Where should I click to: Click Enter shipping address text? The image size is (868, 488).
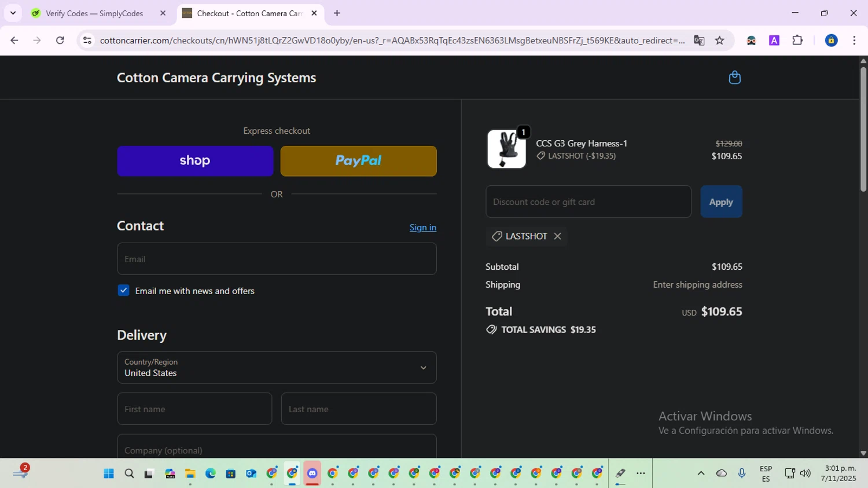tap(697, 284)
